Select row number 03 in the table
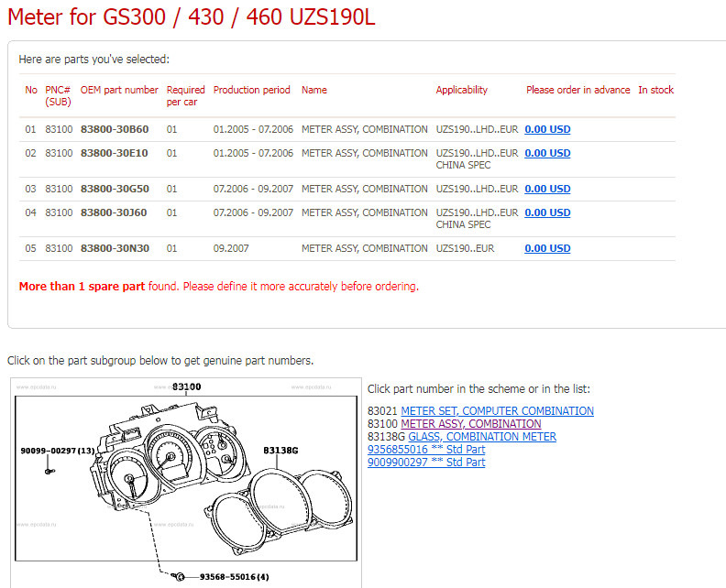This screenshot has height=588, width=726. [30, 189]
